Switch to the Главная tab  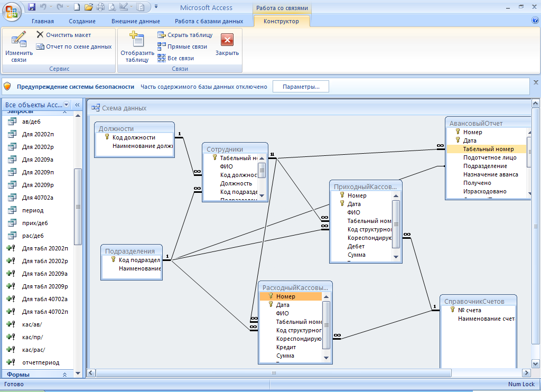coord(43,21)
